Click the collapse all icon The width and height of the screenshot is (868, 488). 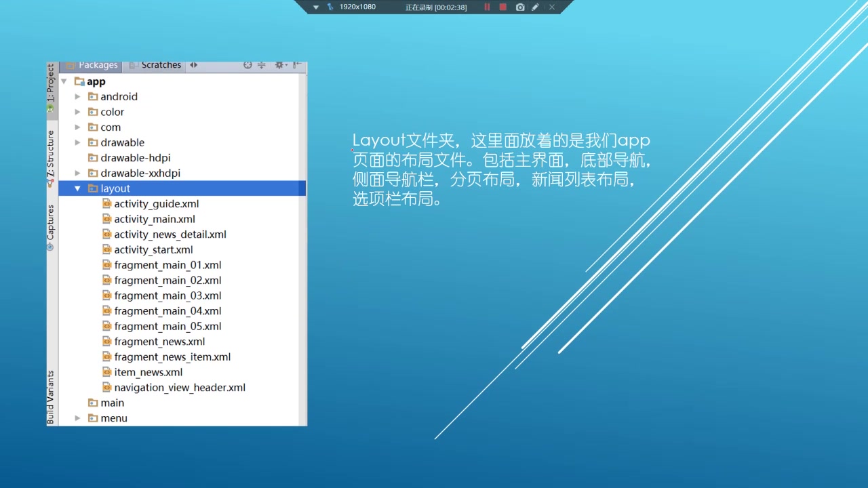point(261,65)
